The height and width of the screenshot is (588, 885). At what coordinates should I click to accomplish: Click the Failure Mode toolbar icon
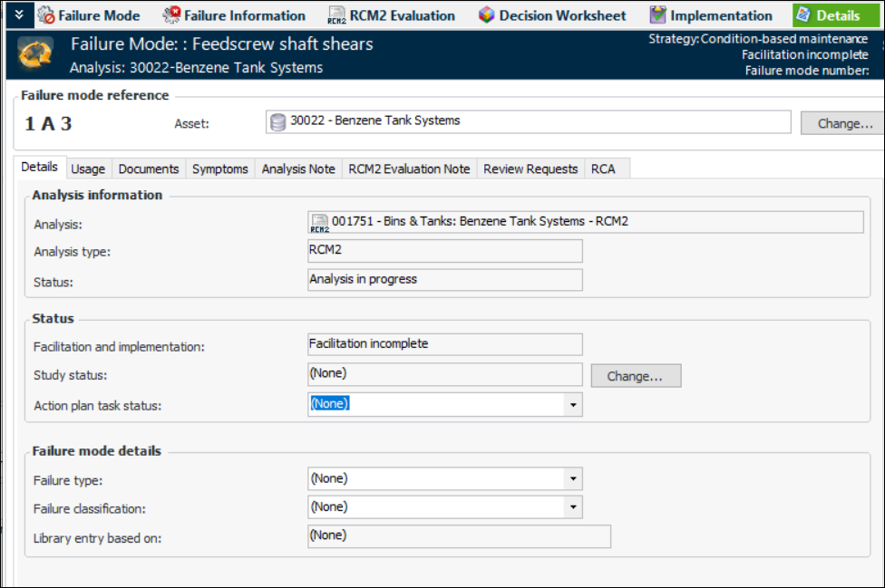45,15
